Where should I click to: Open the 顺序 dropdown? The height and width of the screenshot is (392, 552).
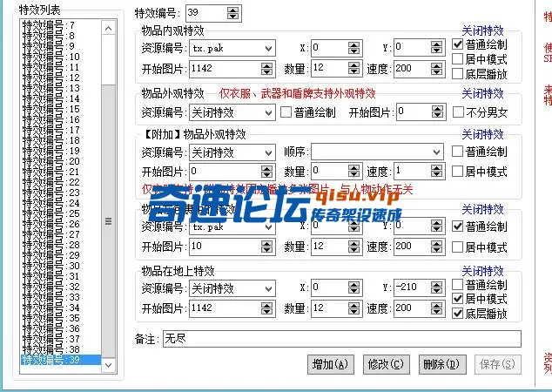pos(436,152)
